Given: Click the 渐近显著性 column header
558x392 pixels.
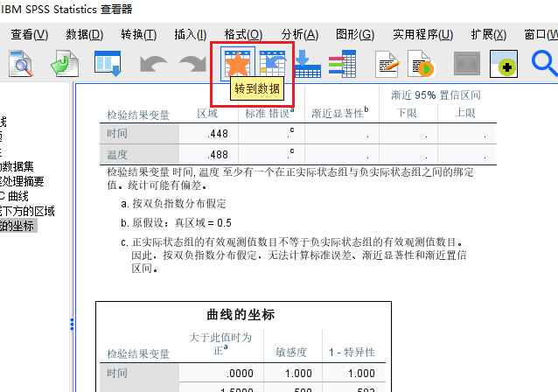Looking at the screenshot, I should [340, 113].
